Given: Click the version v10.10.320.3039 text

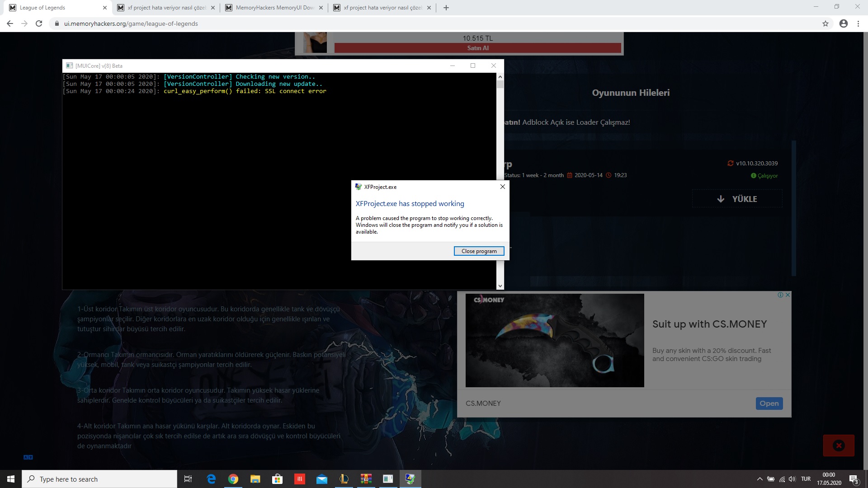Looking at the screenshot, I should click(757, 163).
